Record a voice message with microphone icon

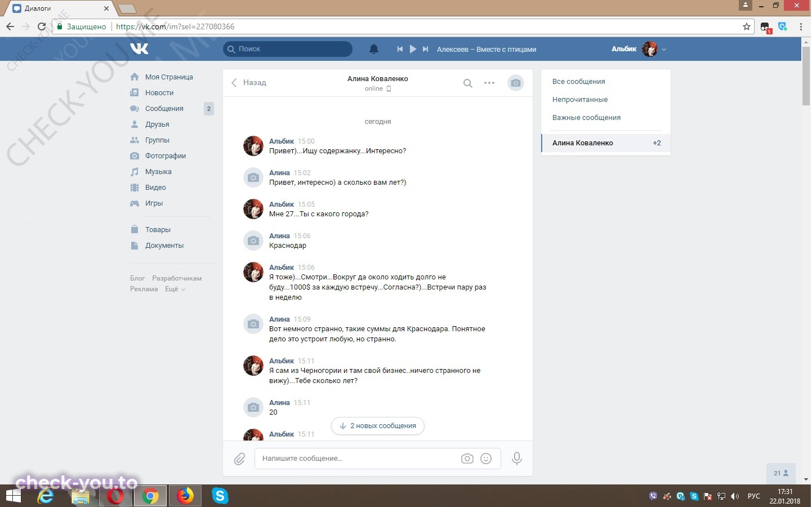coord(516,459)
